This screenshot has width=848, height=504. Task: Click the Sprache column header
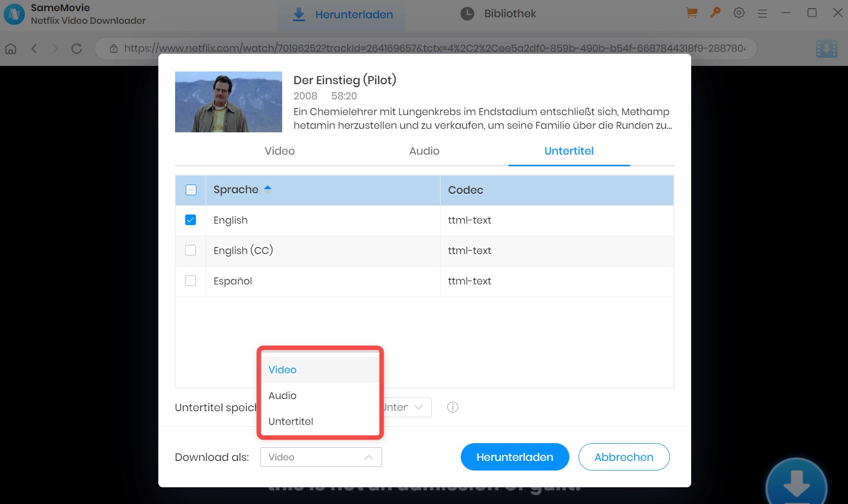point(323,190)
